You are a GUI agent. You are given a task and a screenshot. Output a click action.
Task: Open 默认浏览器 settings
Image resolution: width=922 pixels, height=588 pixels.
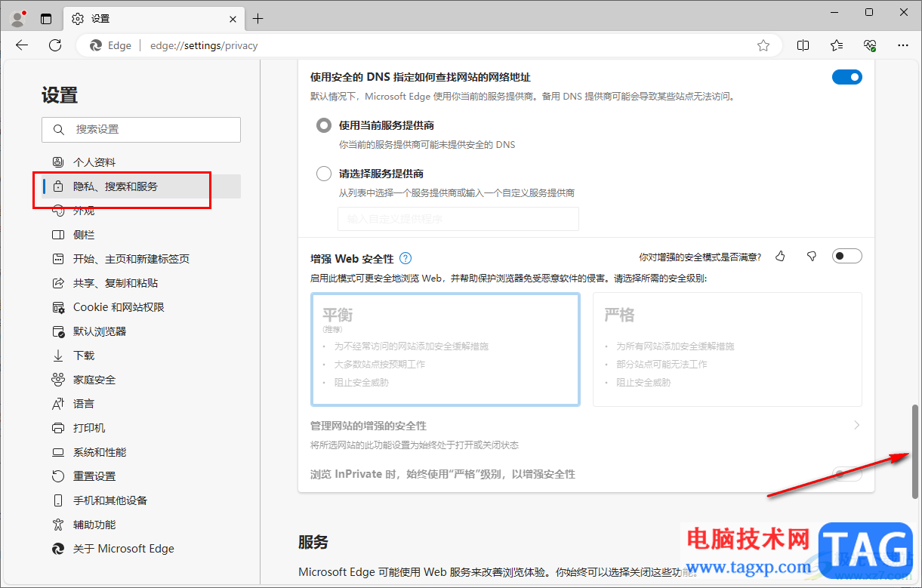pos(141,331)
